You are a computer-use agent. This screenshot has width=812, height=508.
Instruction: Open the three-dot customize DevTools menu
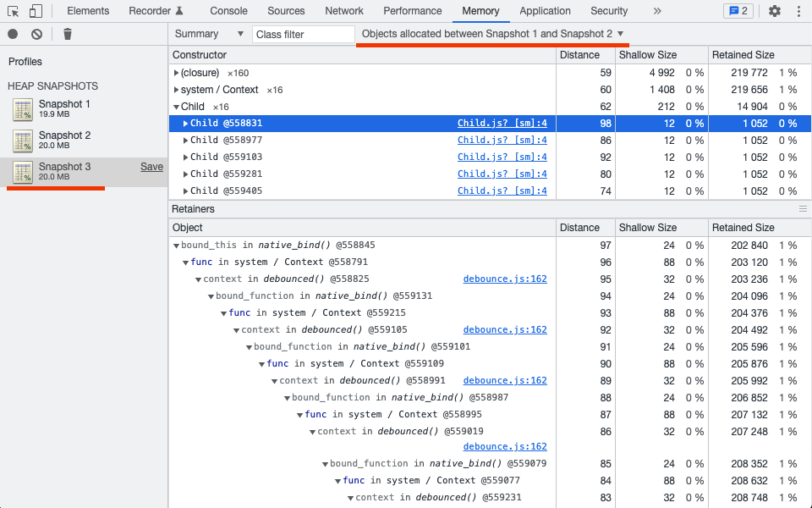[798, 11]
